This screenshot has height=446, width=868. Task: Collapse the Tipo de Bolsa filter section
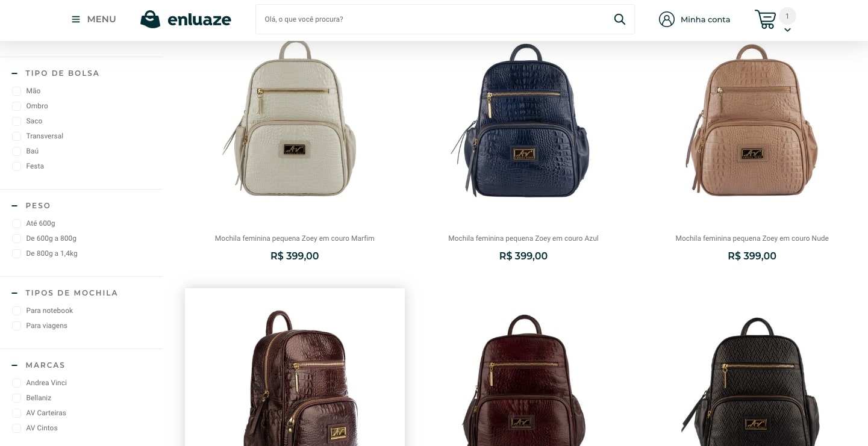click(x=14, y=73)
